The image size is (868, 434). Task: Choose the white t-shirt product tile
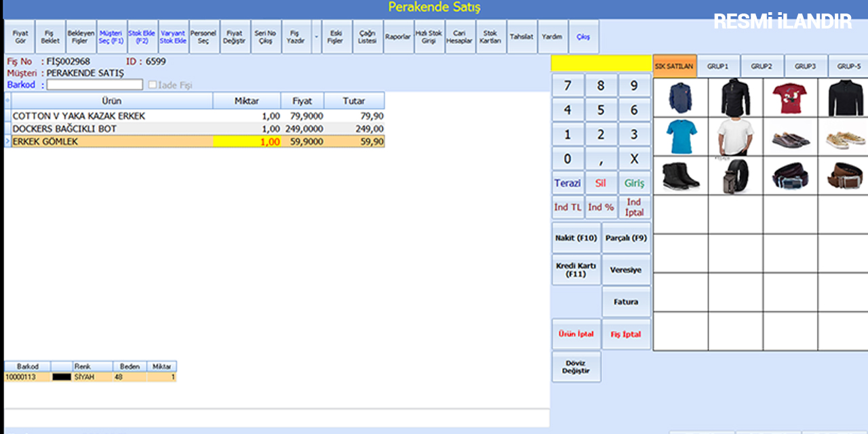735,137
